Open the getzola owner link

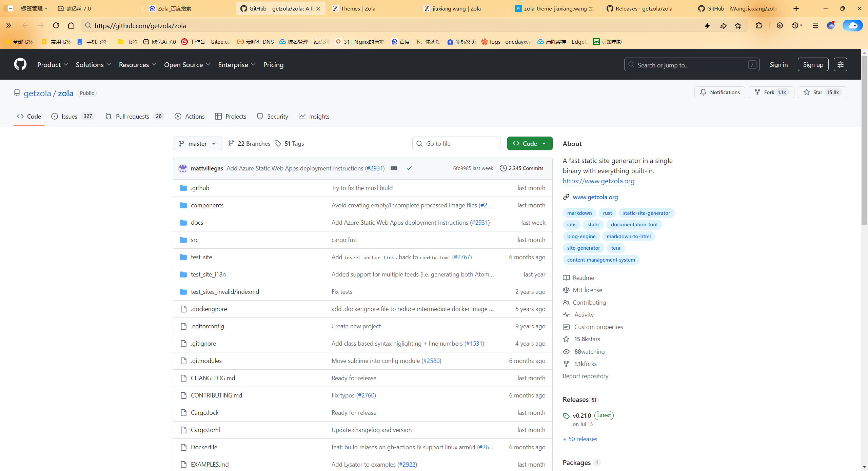pyautogui.click(x=37, y=93)
